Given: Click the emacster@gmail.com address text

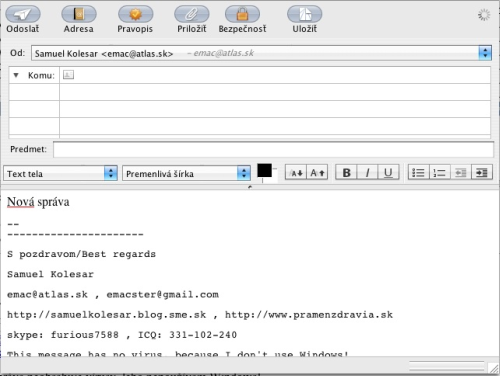Looking at the screenshot, I should click(x=163, y=295).
